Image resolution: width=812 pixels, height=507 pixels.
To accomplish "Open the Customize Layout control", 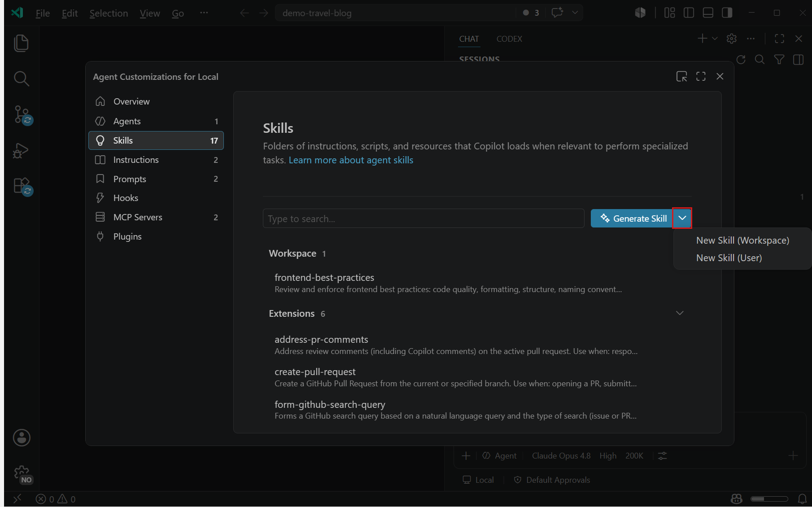I will (669, 13).
